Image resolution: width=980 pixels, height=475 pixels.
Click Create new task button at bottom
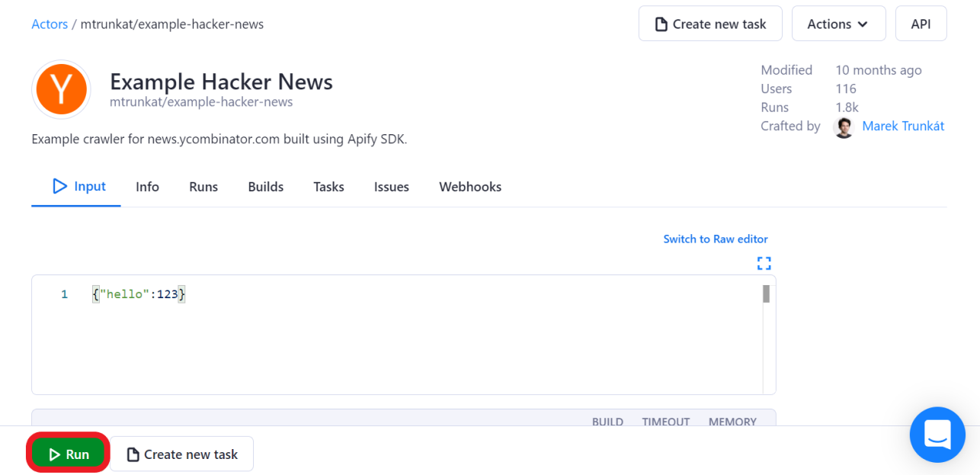(181, 454)
